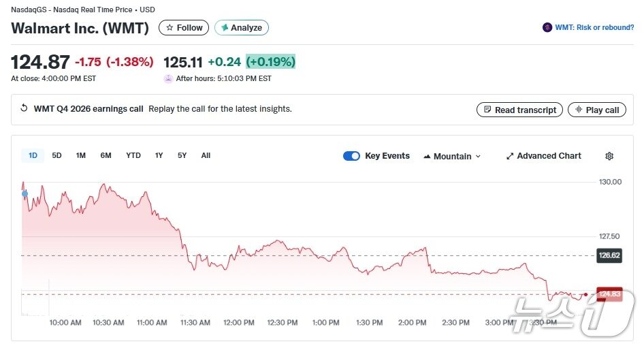Viewport: 644px width, 346px height.
Task: Choose the 6M time range
Action: [106, 155]
